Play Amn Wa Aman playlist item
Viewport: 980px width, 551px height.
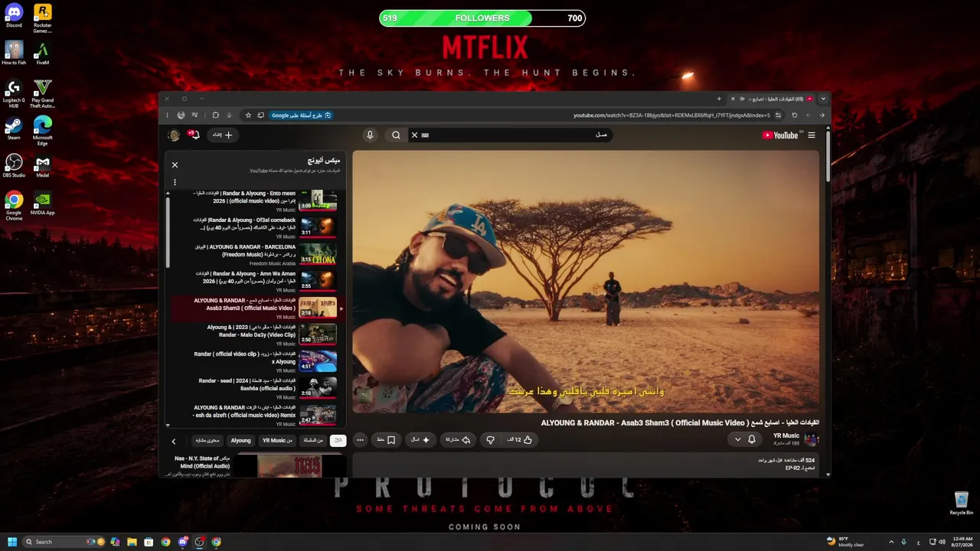pos(255,281)
